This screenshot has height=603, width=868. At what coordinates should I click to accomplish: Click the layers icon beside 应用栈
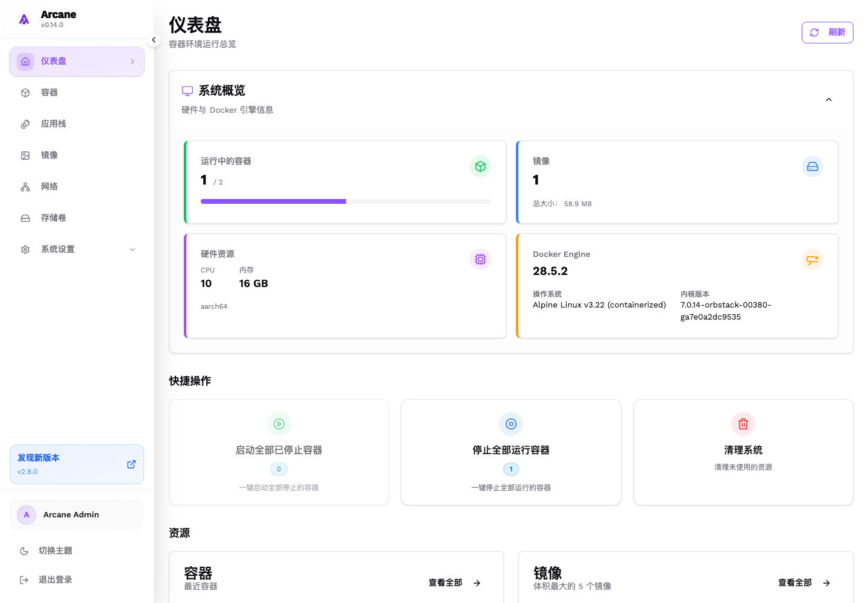(x=25, y=124)
